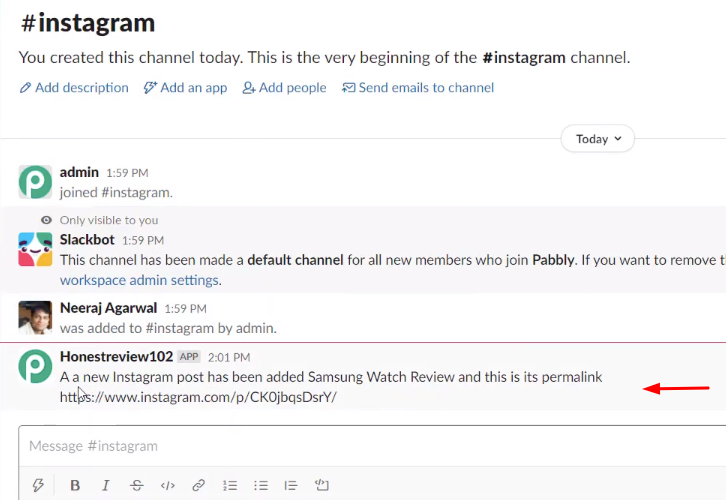Click the bold #instagram channel mention in intro
Screen dimensions: 726x500
pyautogui.click(x=524, y=57)
